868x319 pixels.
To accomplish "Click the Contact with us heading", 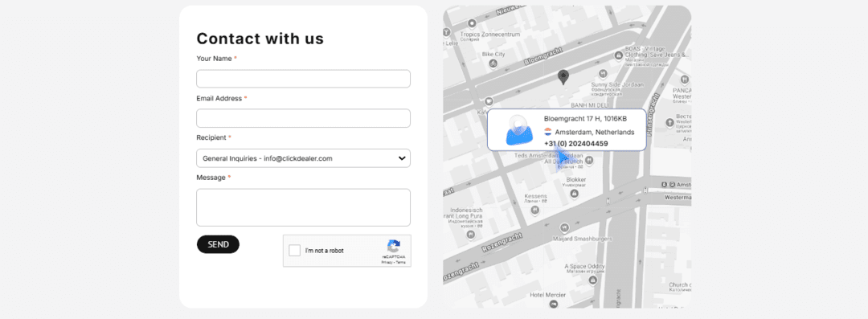I will [x=260, y=39].
